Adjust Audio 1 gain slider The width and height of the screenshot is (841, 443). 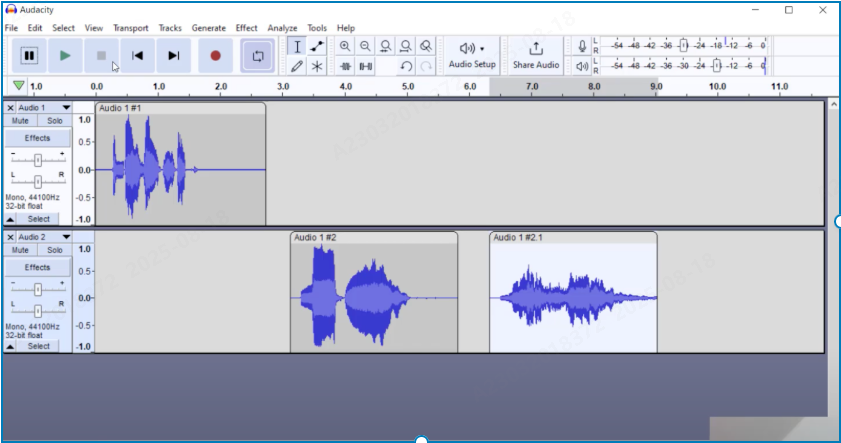pyautogui.click(x=38, y=160)
